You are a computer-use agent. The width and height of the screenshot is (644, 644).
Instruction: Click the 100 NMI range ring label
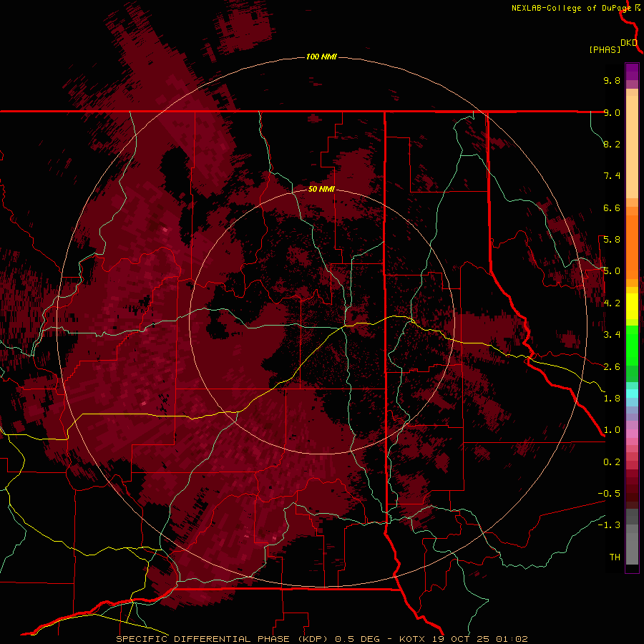click(321, 57)
